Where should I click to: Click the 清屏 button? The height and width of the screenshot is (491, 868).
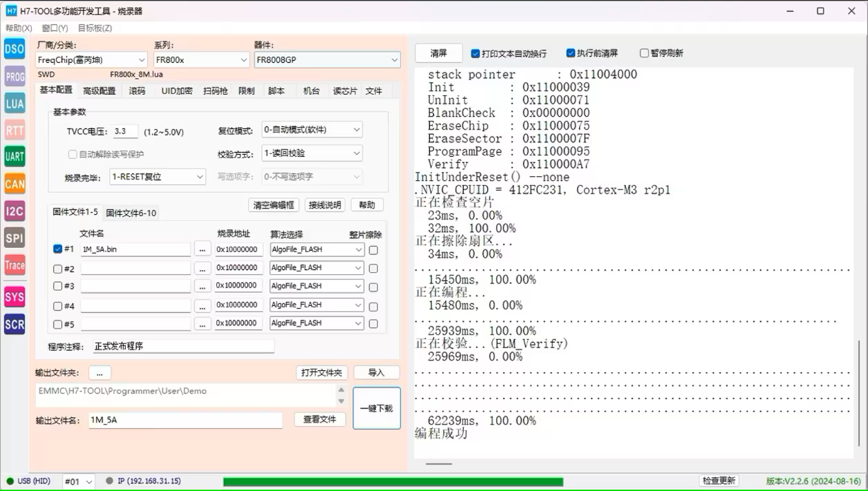point(438,53)
